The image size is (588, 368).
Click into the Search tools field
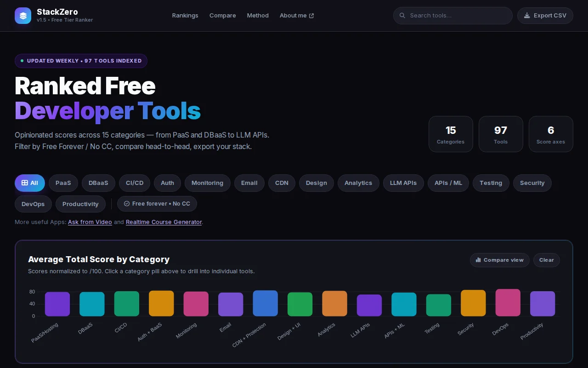click(x=453, y=16)
